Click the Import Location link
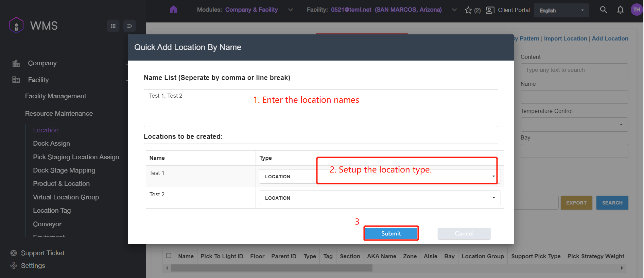 [x=565, y=38]
